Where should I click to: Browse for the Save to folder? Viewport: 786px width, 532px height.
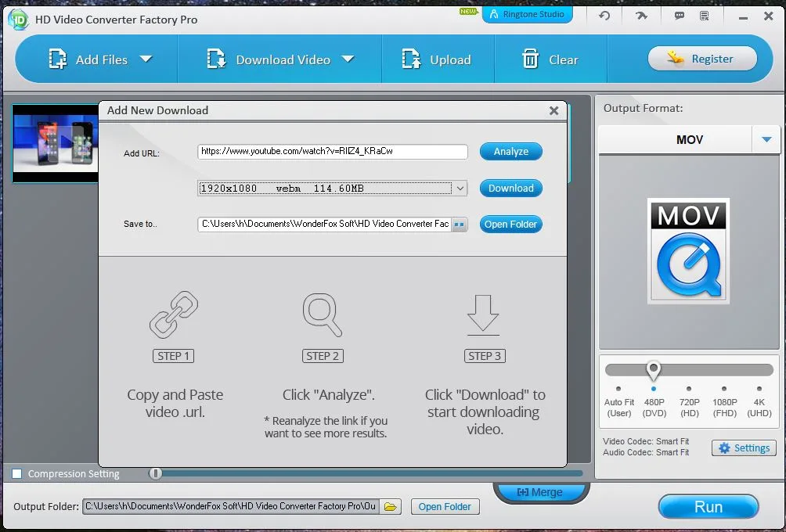coord(460,225)
